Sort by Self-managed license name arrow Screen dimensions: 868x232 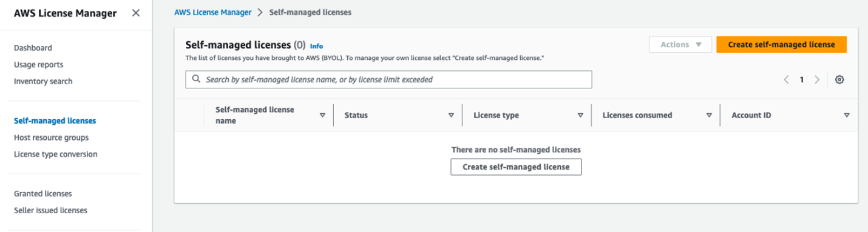click(x=322, y=114)
